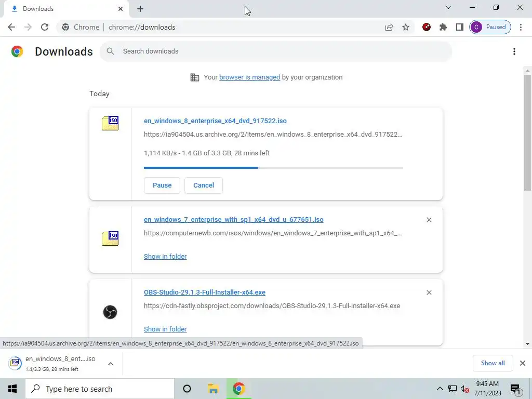The height and width of the screenshot is (399, 532).
Task: Click the computernewb.com source URL text
Action: pyautogui.click(x=273, y=233)
